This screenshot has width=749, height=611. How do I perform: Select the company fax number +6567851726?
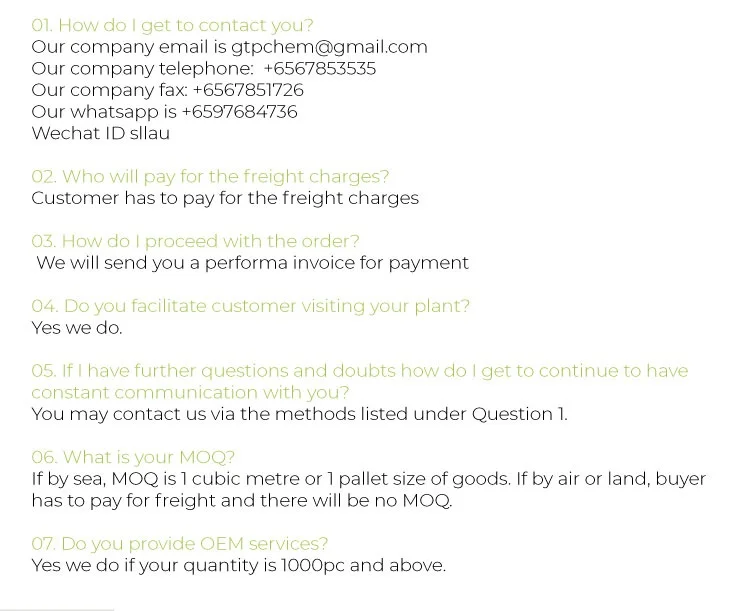(248, 90)
